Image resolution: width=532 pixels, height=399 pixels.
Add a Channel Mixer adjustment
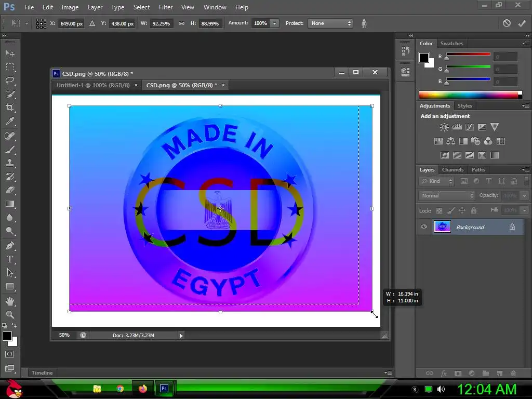click(488, 141)
